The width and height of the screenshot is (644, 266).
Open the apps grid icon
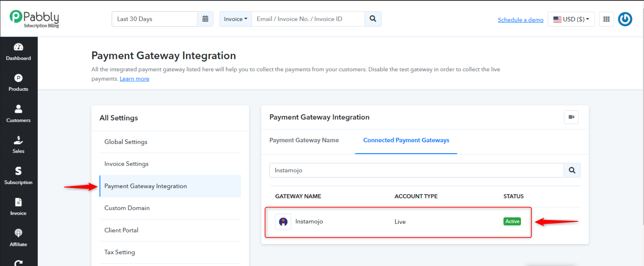pyautogui.click(x=607, y=19)
